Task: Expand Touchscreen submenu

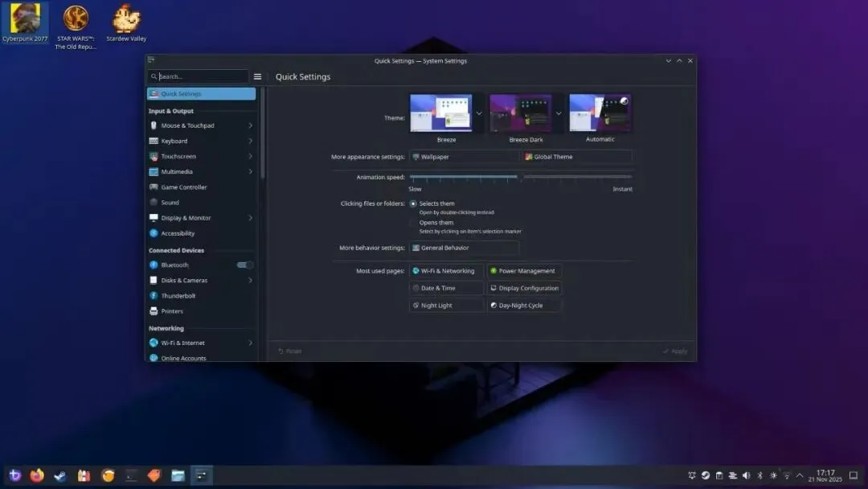Action: pos(250,156)
